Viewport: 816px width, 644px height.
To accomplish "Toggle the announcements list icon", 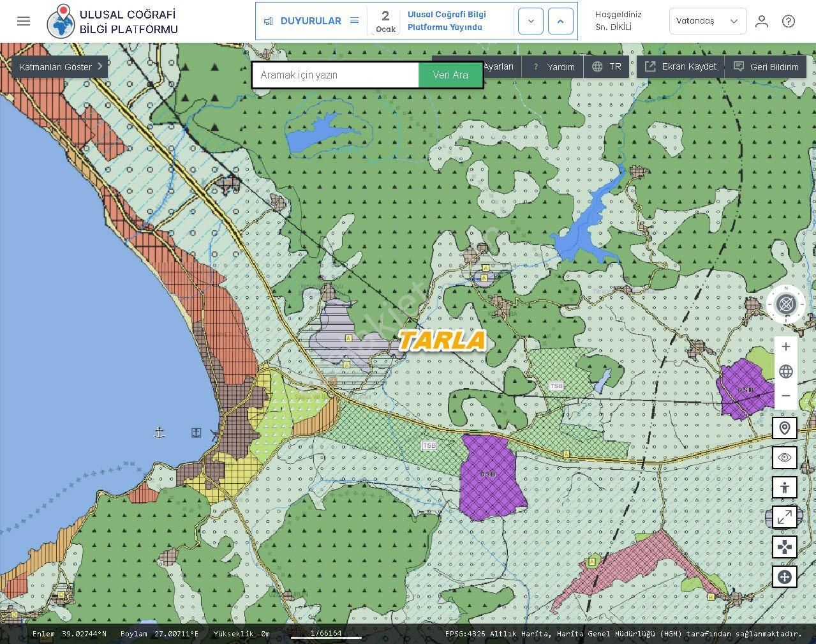I will [x=354, y=21].
